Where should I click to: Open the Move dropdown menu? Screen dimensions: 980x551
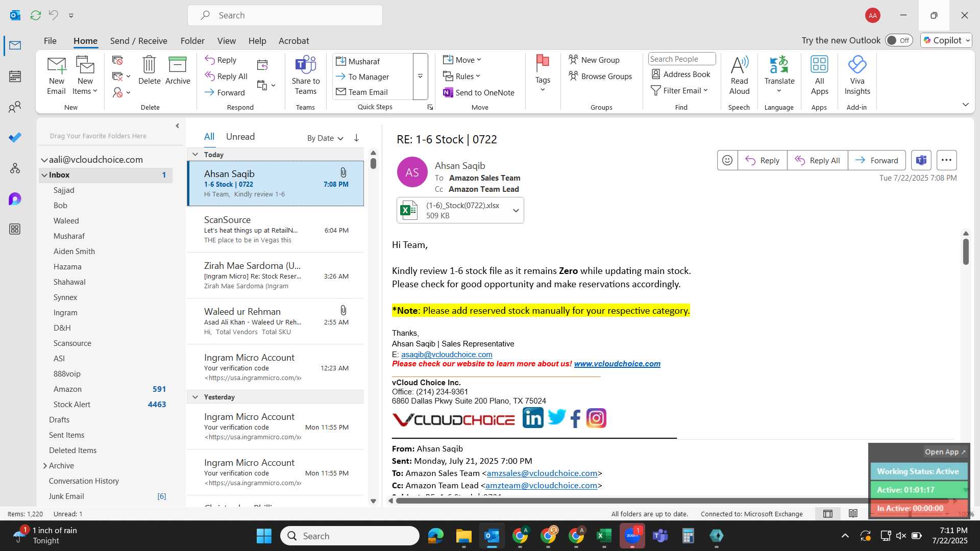[462, 60]
